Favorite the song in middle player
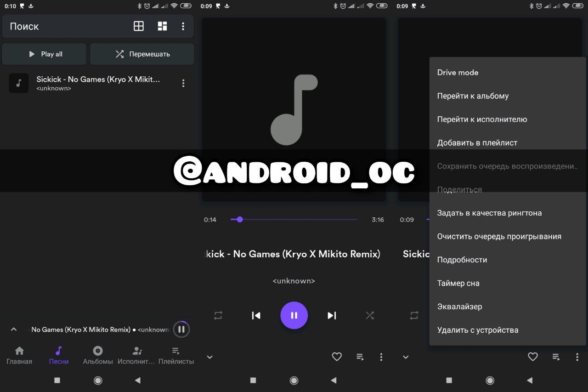Viewport: 588px width, 392px height. pyautogui.click(x=337, y=357)
